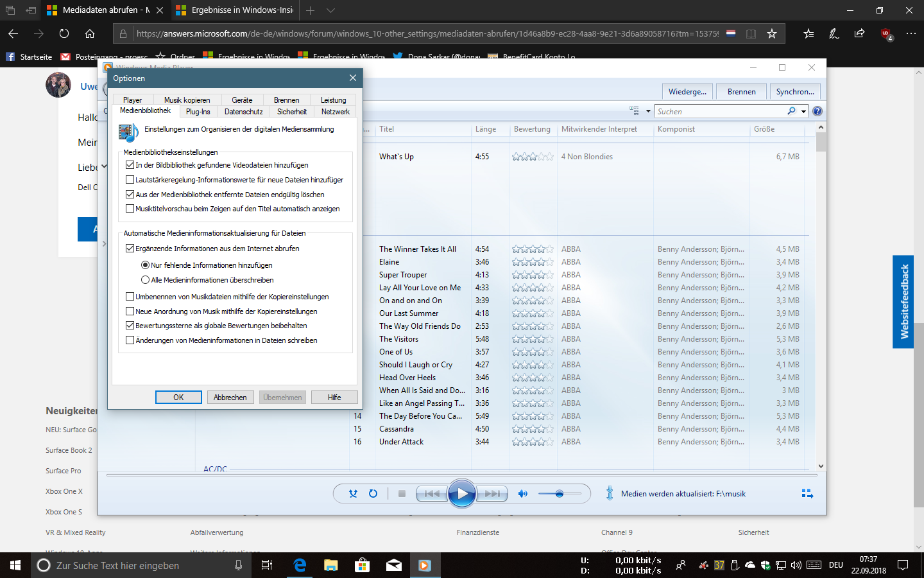Expand view options dropdown arrow

pos(647,112)
